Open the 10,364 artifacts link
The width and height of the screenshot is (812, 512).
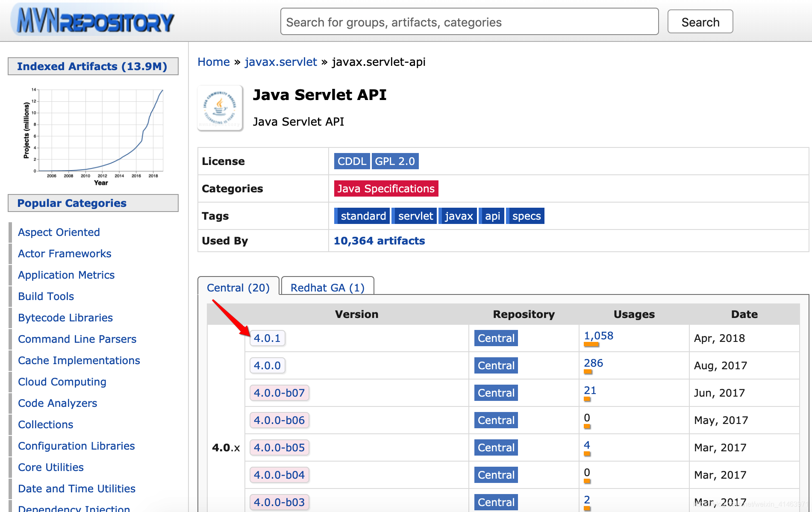click(x=379, y=241)
